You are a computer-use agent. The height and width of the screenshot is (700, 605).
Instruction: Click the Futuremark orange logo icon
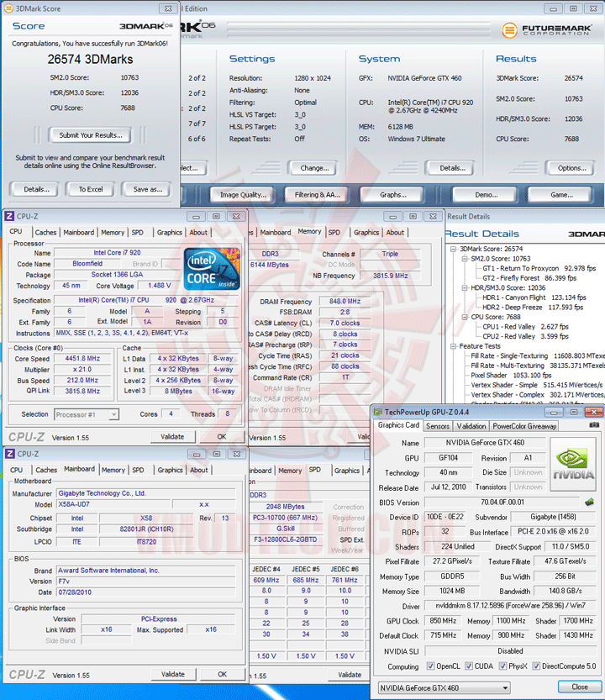click(x=509, y=30)
